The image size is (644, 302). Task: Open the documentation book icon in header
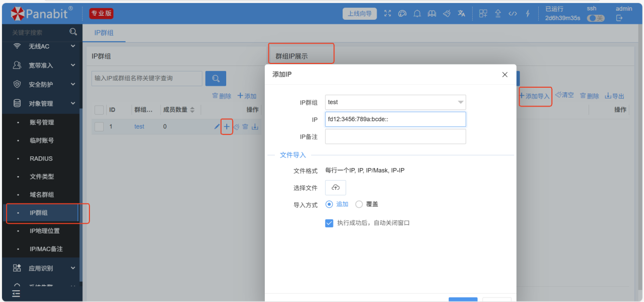coord(432,14)
